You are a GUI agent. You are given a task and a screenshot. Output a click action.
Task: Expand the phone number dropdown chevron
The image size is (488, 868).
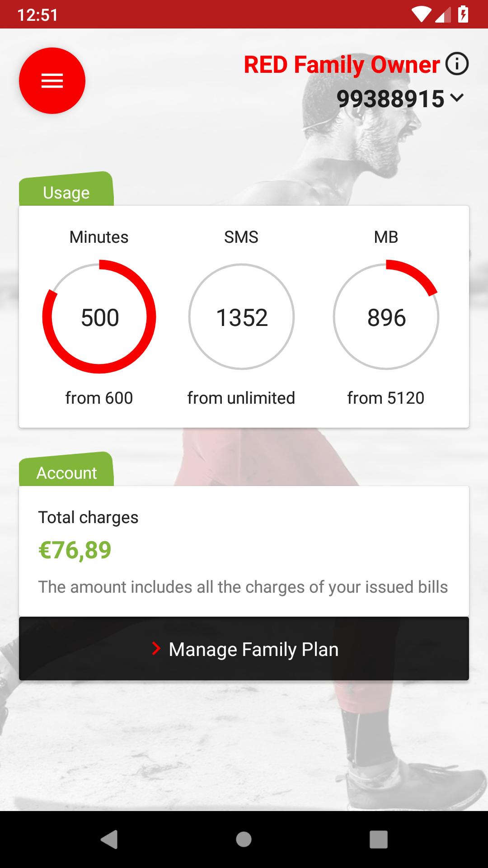click(x=457, y=98)
